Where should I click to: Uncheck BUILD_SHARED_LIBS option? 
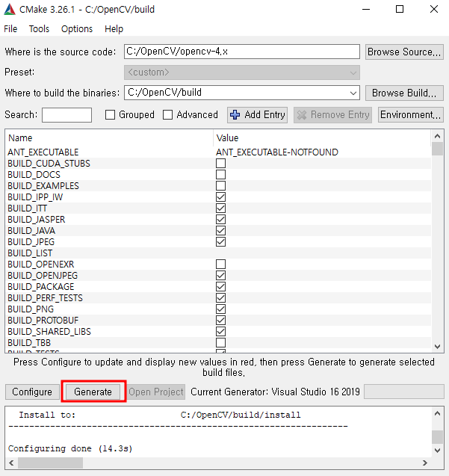coord(220,332)
